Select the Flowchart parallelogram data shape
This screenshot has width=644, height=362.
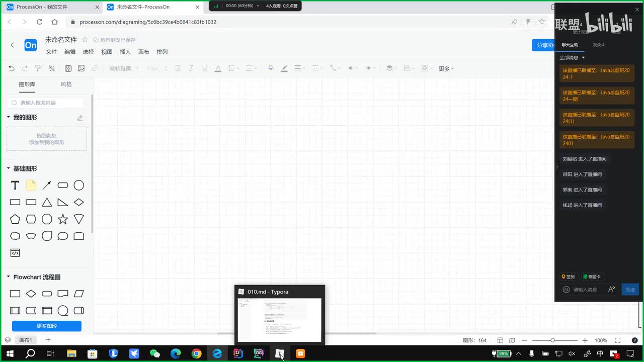point(79,294)
